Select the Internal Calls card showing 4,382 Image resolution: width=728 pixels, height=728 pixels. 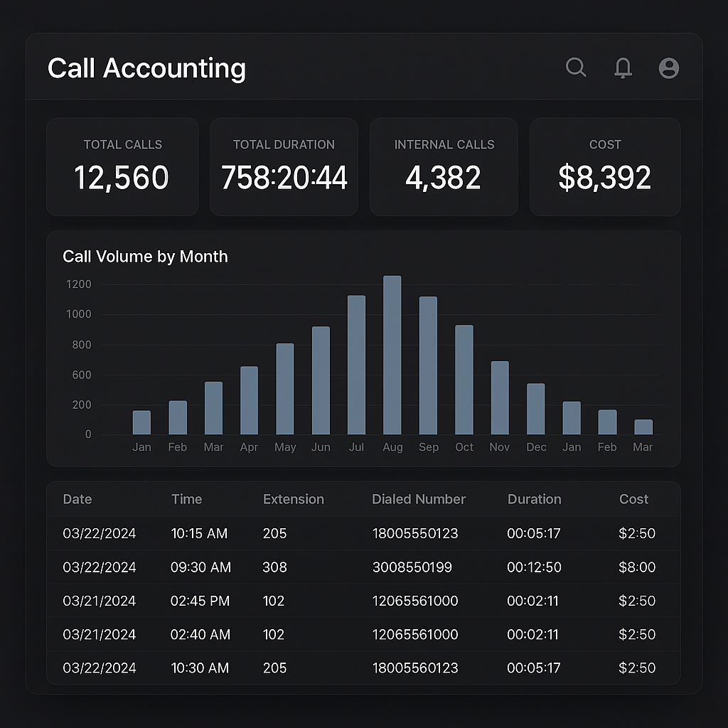coord(444,166)
